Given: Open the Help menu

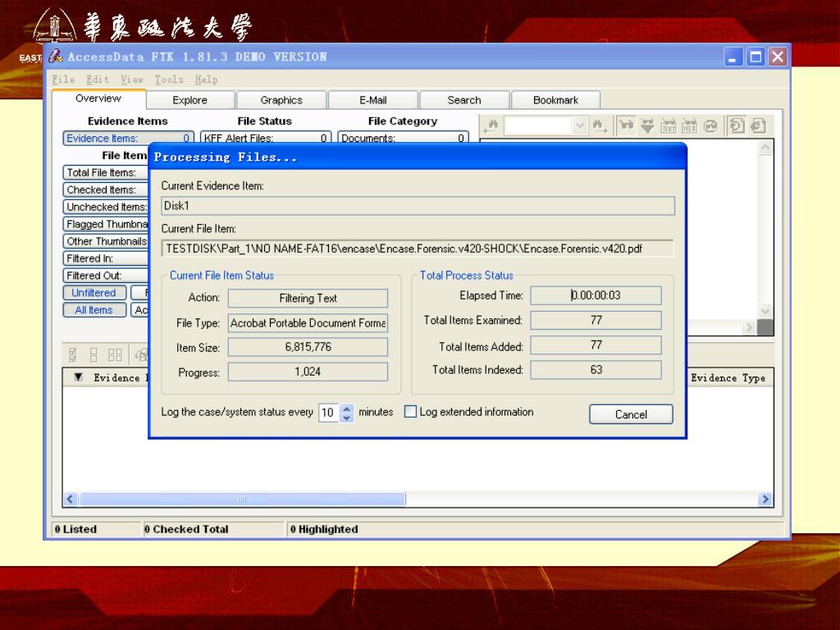Looking at the screenshot, I should coord(206,80).
